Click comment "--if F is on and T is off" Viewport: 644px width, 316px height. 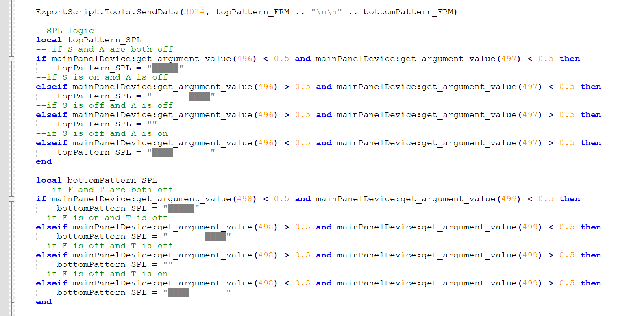point(102,218)
